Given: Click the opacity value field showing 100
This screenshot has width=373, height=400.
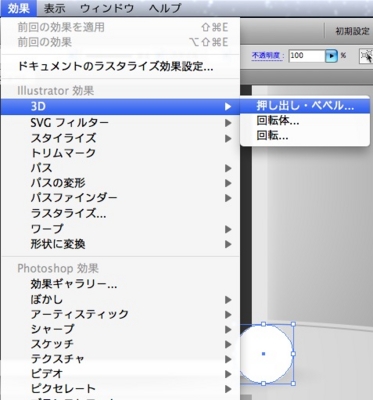Looking at the screenshot, I should point(307,56).
